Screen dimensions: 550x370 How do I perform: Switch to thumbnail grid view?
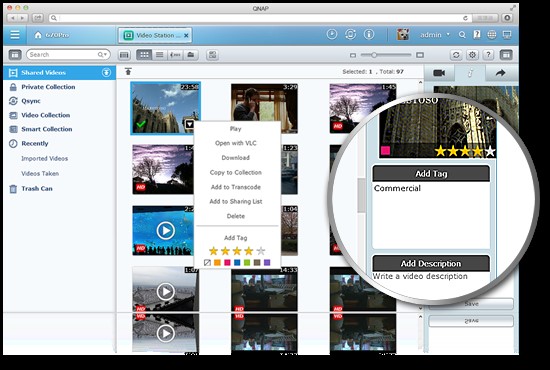tap(144, 55)
